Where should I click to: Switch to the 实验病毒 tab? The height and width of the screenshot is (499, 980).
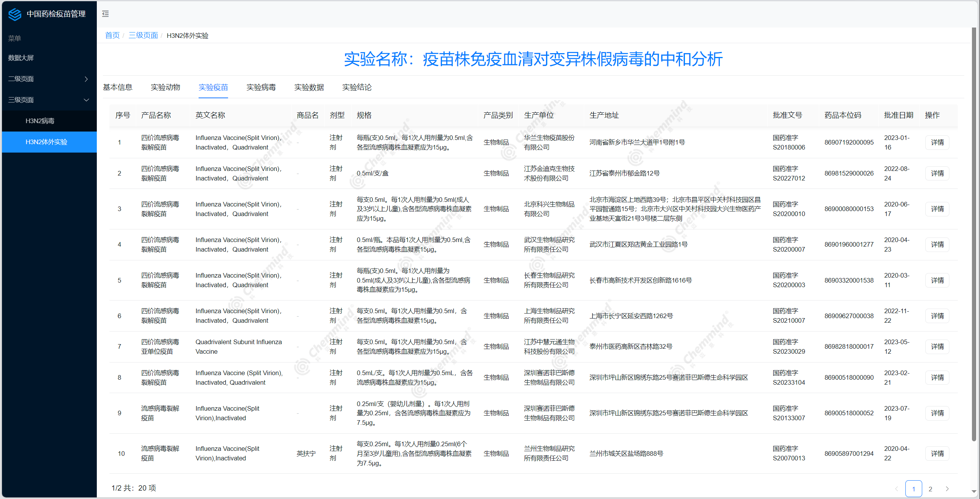coord(261,87)
